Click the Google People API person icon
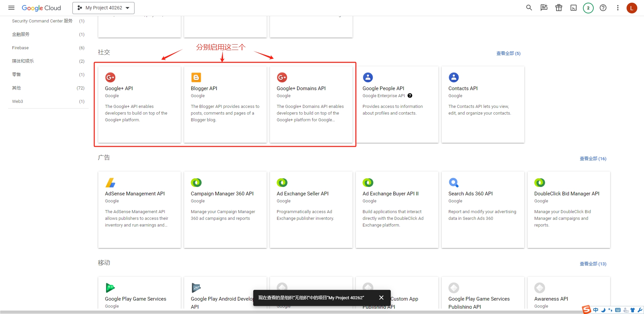This screenshot has width=644, height=314. coord(368,77)
